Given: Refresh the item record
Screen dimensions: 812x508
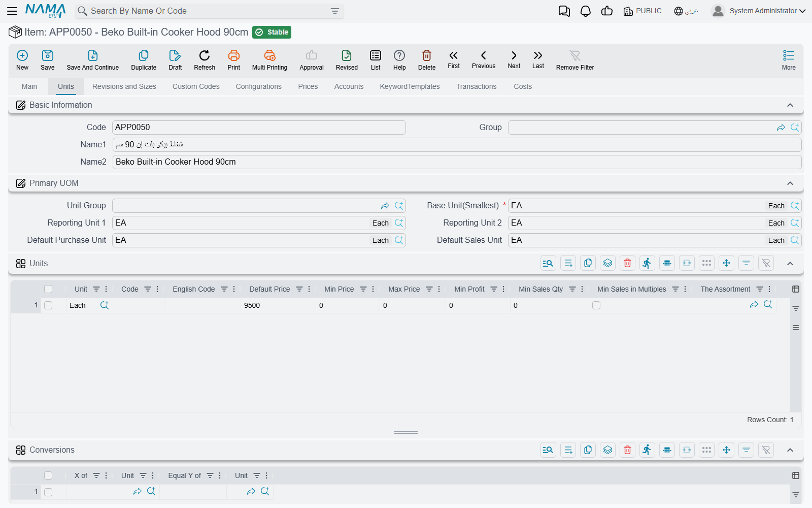Looking at the screenshot, I should 205,60.
